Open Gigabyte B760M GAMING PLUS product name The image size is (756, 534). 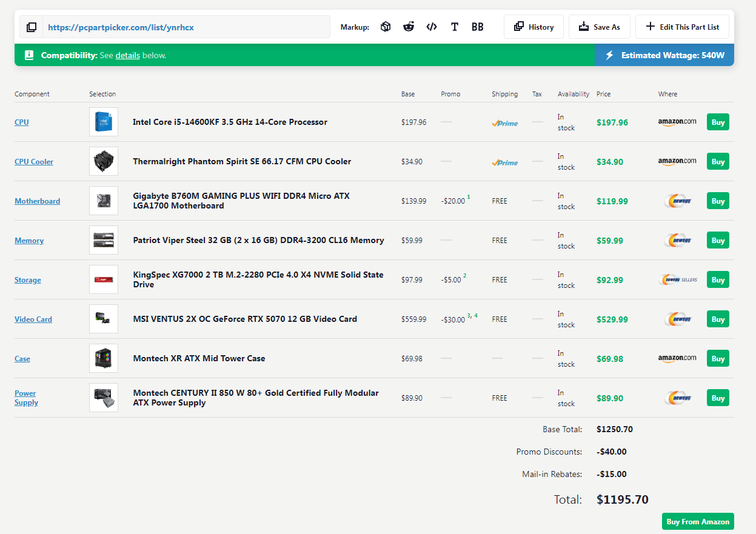[241, 201]
